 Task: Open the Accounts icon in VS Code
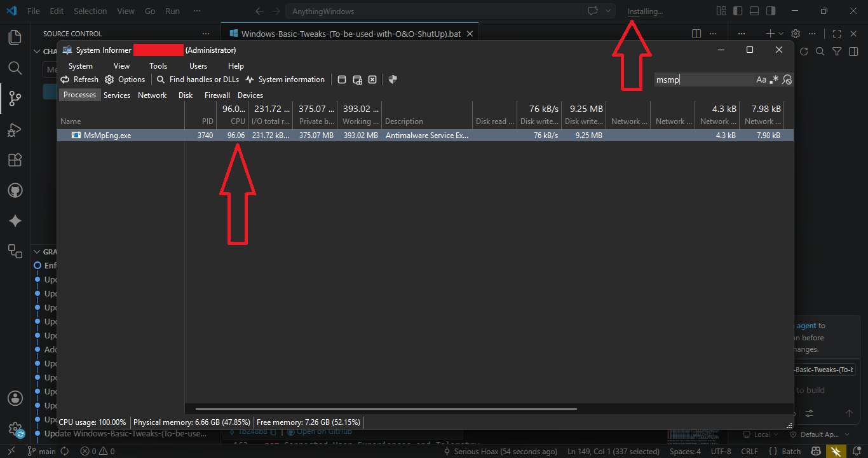point(15,398)
